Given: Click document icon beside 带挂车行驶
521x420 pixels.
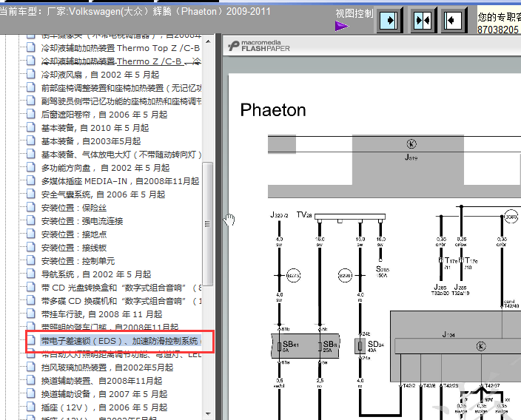Looking at the screenshot, I should click(x=31, y=314).
